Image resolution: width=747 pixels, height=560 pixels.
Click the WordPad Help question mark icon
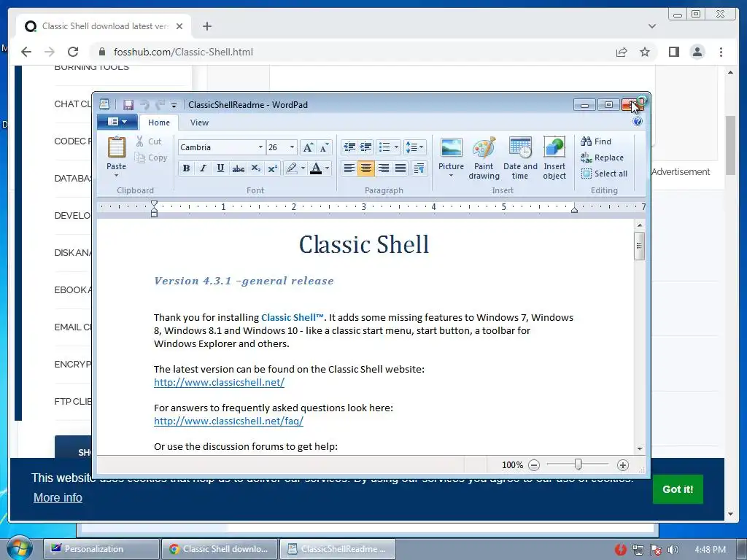pos(638,122)
